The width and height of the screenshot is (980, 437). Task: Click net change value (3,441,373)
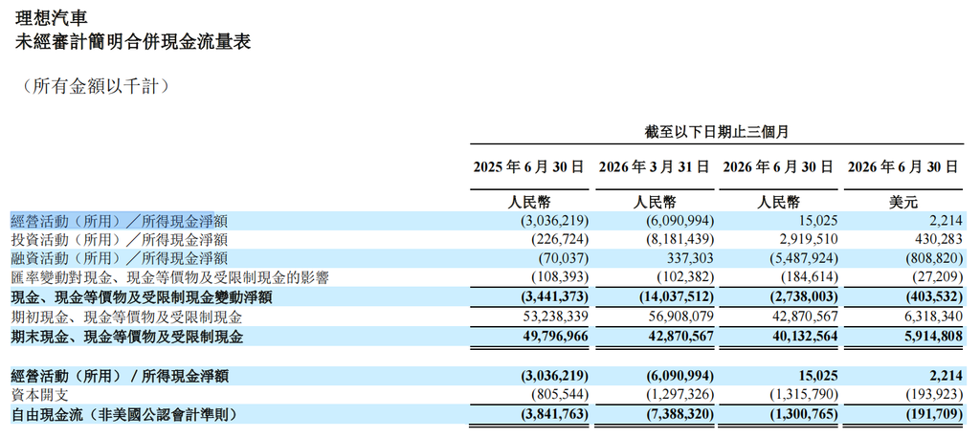click(553, 297)
